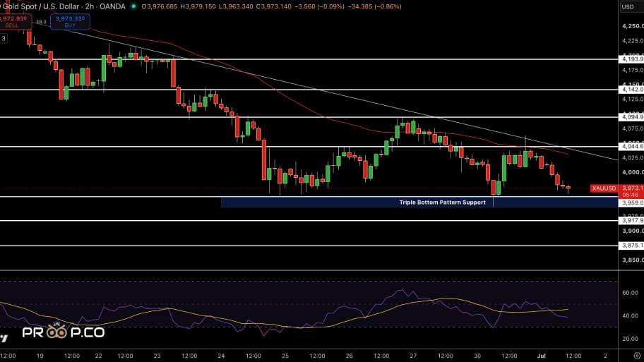Click the 4,250.0 price axis label

point(633,26)
